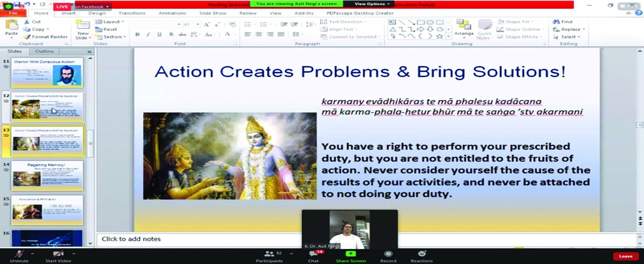Select slide 14 Regaining Memory thumbnail

47,175
